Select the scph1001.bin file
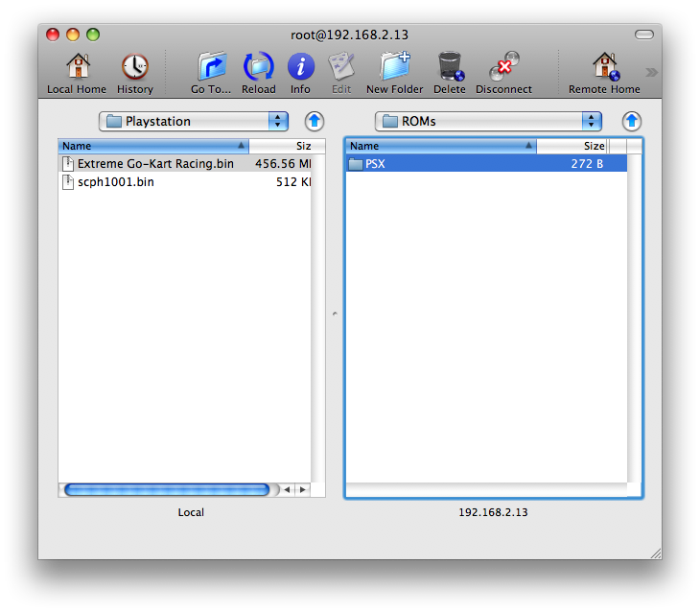 coord(115,182)
